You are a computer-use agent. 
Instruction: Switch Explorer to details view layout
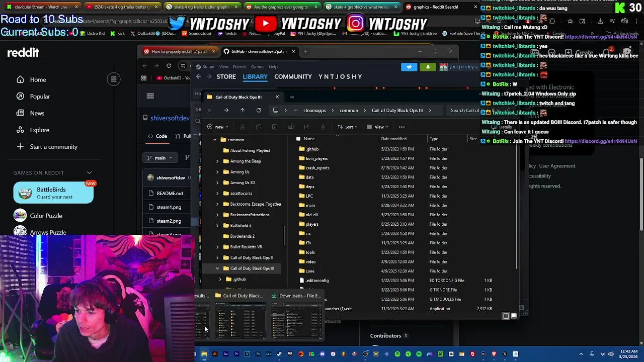coord(506,316)
